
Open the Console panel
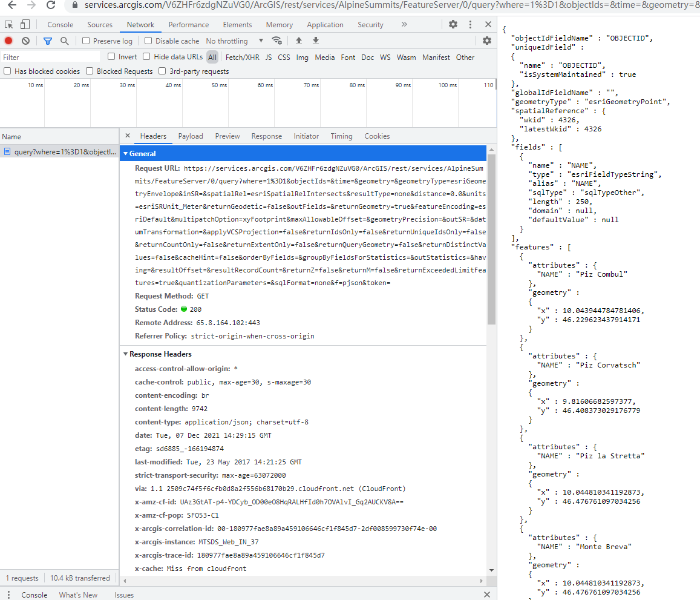tap(60, 24)
